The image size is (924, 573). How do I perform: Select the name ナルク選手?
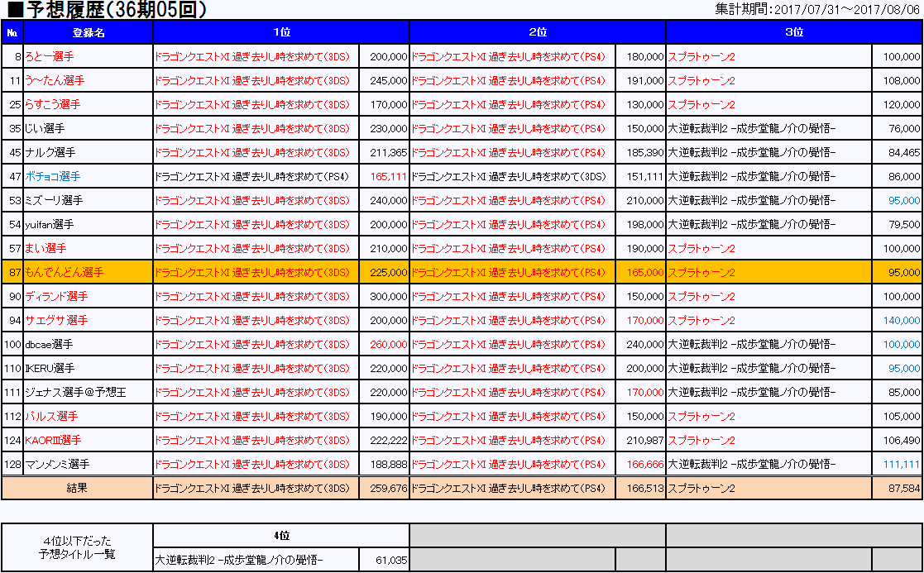tap(50, 152)
